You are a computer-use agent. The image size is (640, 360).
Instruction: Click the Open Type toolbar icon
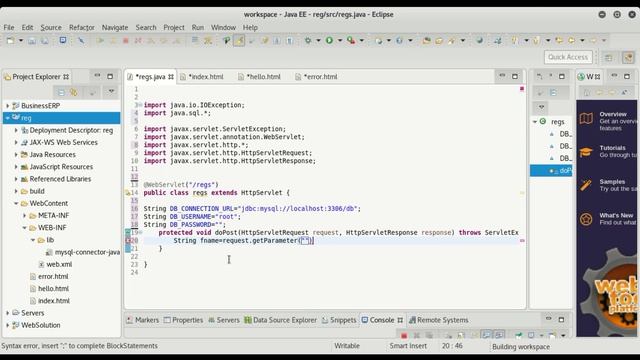tap(426, 40)
